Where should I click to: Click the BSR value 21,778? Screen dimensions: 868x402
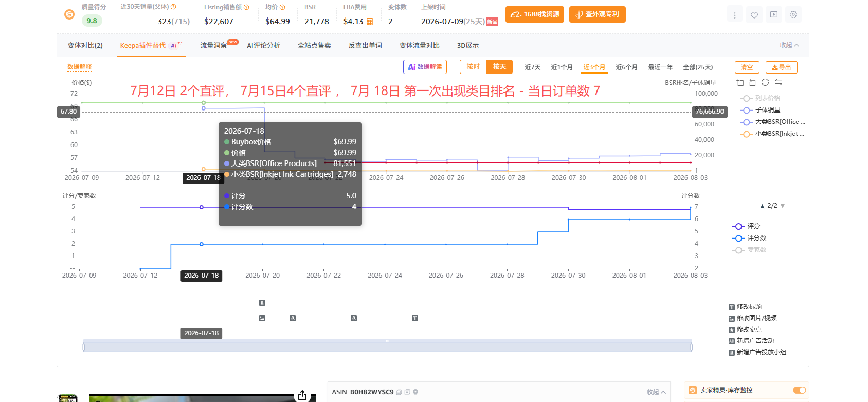(x=317, y=22)
